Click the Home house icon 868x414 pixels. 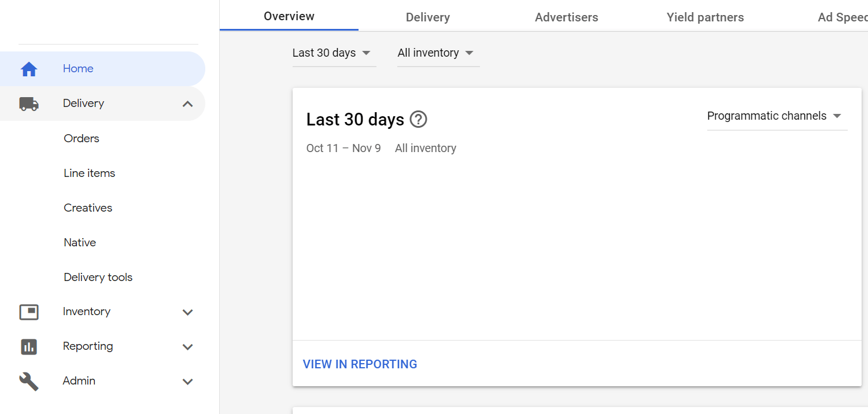coord(29,69)
